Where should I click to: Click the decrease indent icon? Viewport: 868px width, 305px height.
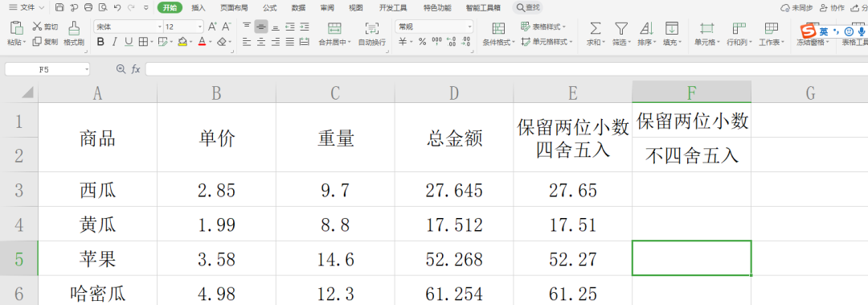click(x=289, y=27)
